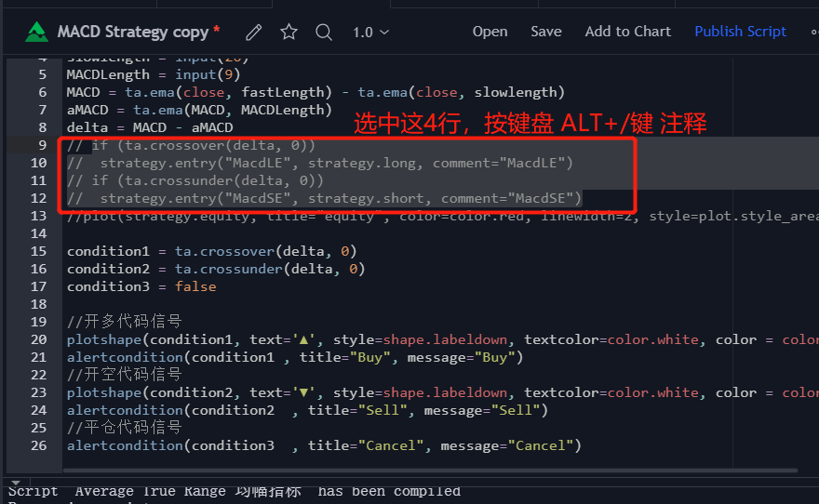Click 'condition2 = ta.crossunder(delta, 0)' line

216,269
